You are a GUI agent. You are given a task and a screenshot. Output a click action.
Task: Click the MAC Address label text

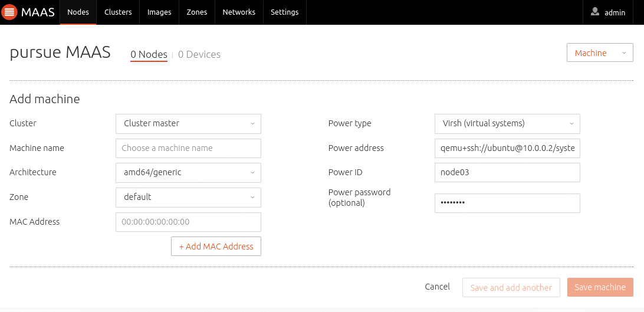point(34,222)
